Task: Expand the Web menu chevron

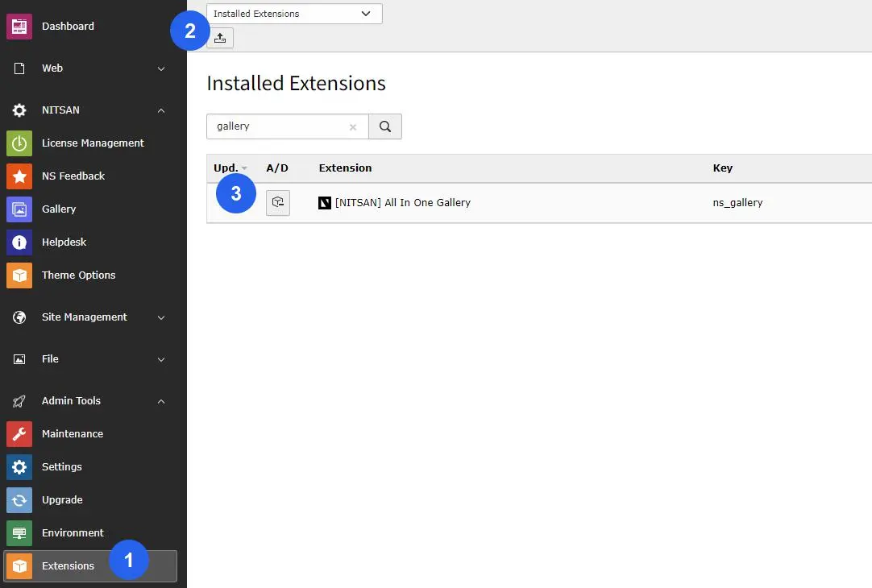Action: [160, 69]
